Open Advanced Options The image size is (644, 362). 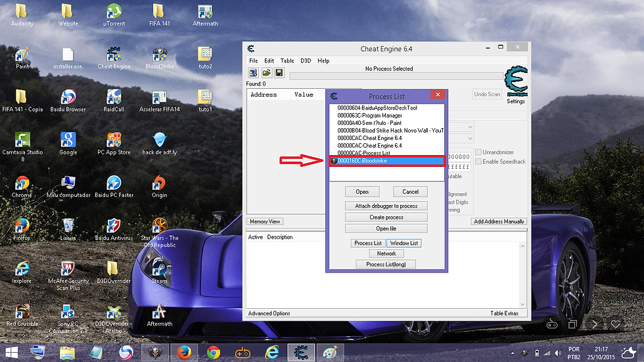click(x=269, y=313)
